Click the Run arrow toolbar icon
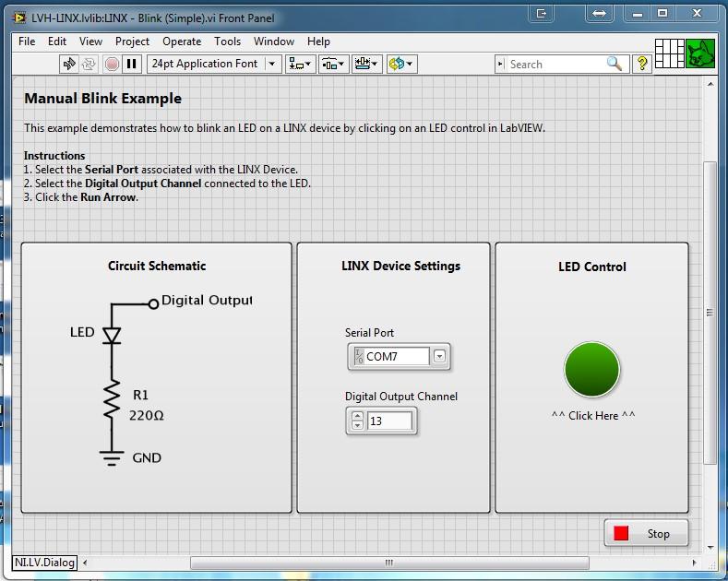 pos(69,64)
